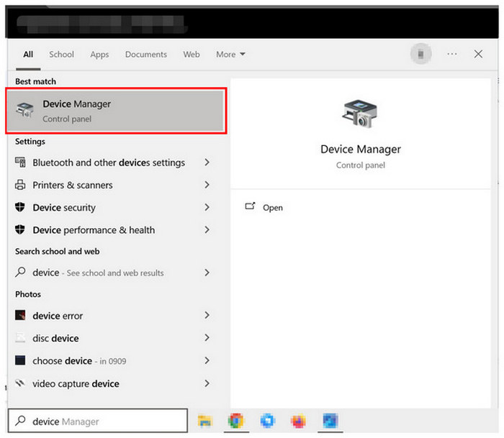
Task: Click the large Device Manager preview icon
Action: coord(360,114)
